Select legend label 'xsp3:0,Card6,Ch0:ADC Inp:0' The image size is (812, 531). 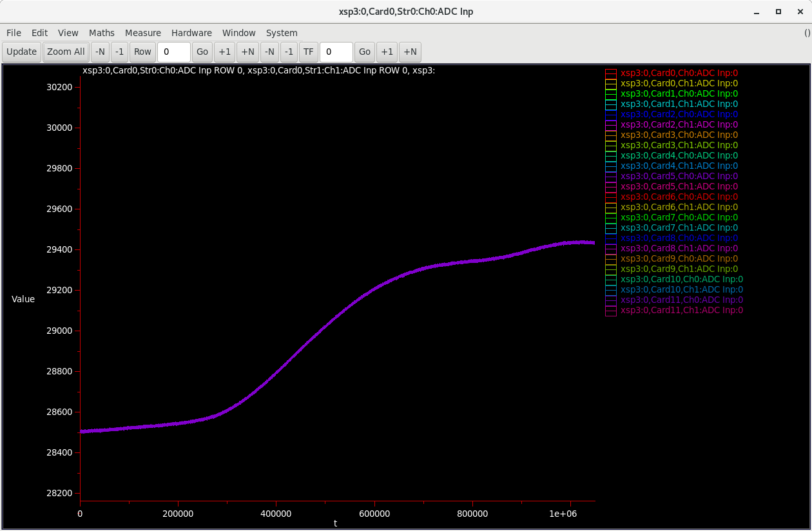click(x=679, y=197)
